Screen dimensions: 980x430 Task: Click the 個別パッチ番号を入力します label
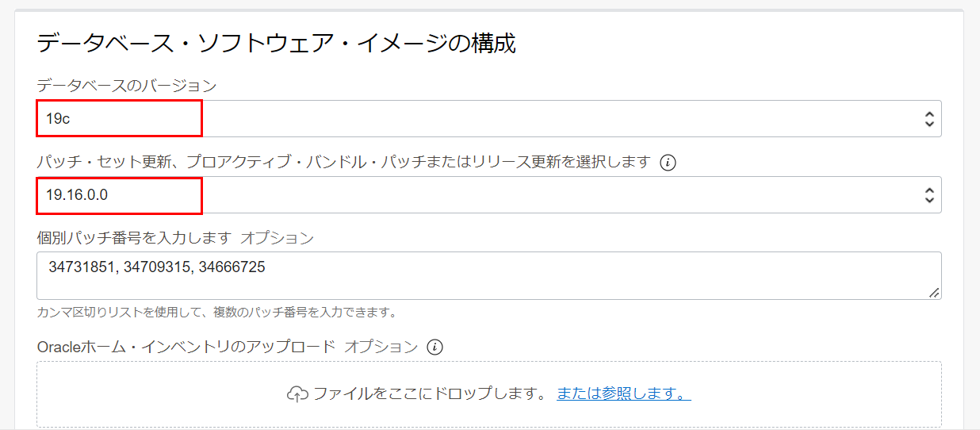[133, 238]
